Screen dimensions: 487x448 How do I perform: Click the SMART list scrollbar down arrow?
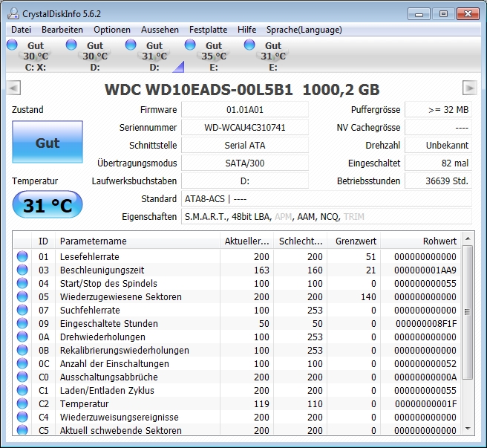[x=468, y=429]
